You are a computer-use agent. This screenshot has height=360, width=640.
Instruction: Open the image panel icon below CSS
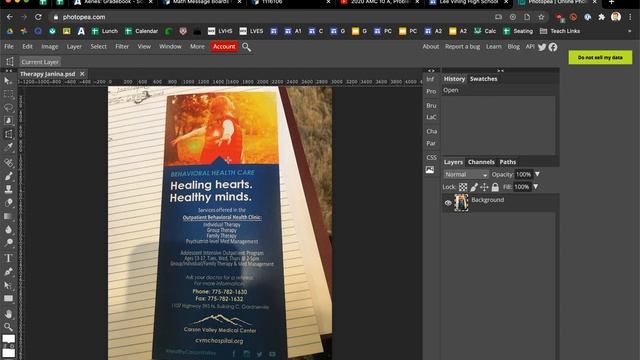(x=430, y=170)
